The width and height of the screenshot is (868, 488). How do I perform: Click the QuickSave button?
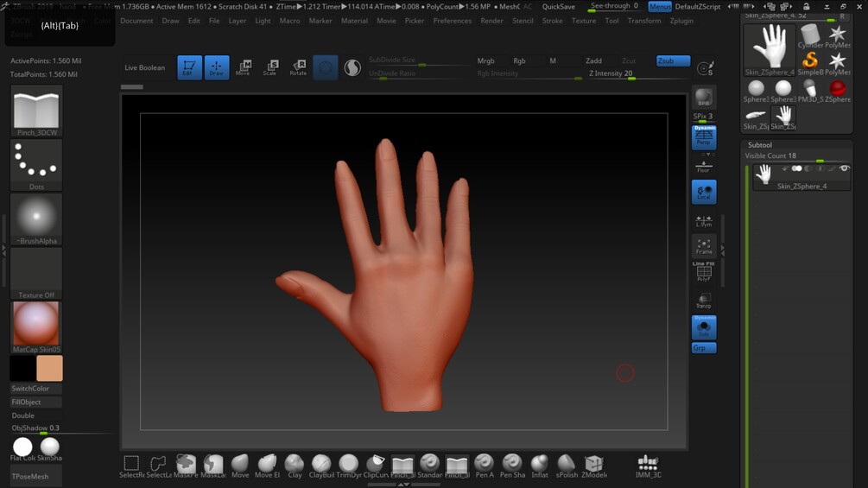coord(558,7)
